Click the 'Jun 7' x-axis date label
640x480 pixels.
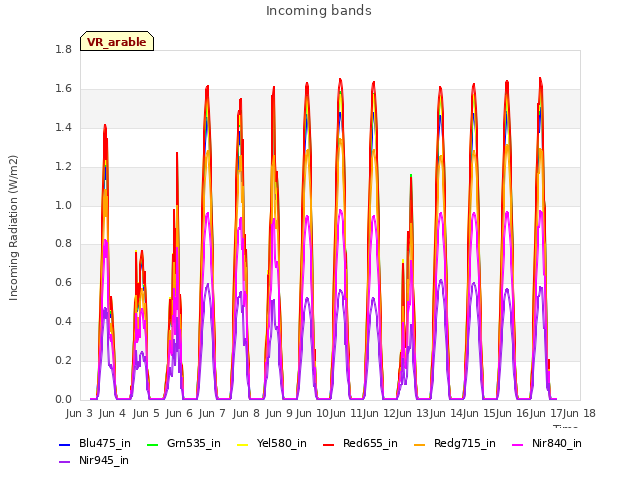click(212, 413)
